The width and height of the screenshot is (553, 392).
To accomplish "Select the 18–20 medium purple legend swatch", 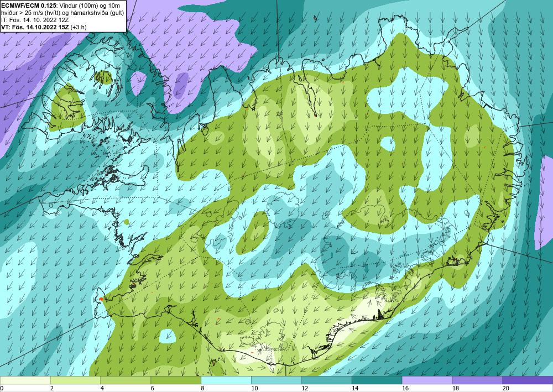I will click(477, 380).
